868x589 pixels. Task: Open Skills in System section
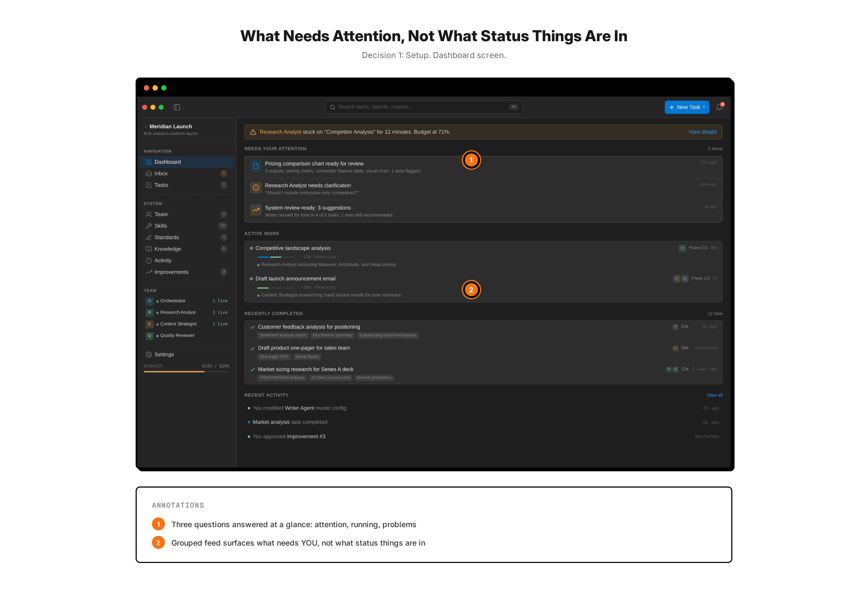(x=186, y=226)
